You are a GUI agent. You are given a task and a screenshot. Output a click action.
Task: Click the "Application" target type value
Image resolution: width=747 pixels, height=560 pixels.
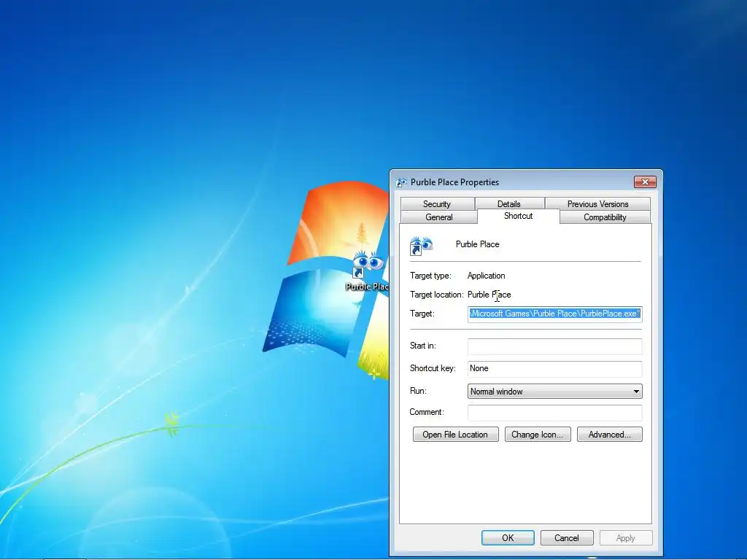pos(486,276)
